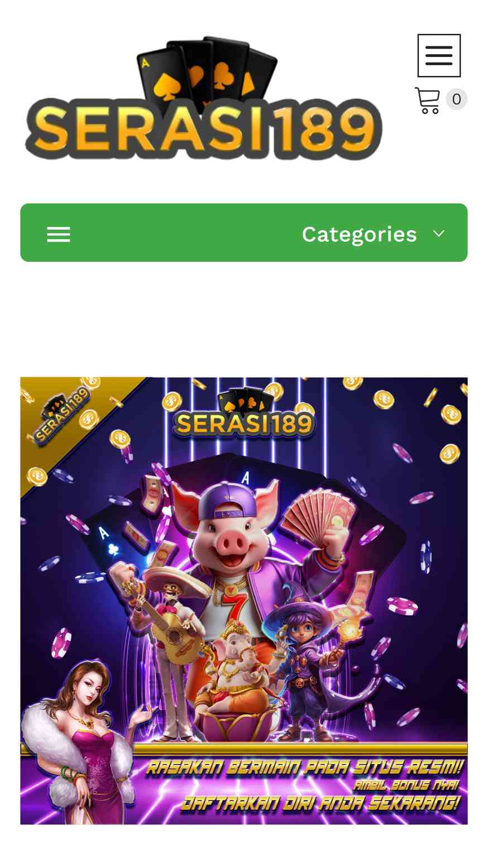Open the hamburger menu in the header
Screen dimensions: 488x868
439,55
